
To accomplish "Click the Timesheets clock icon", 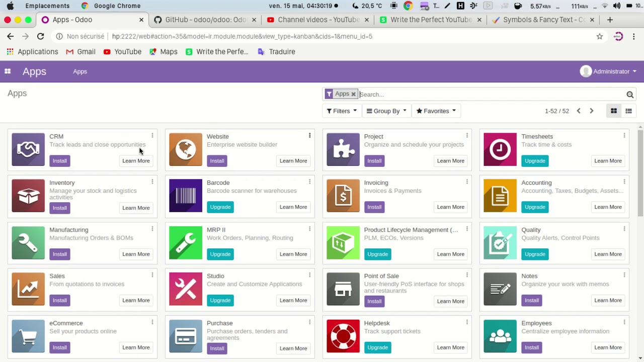I will (500, 149).
